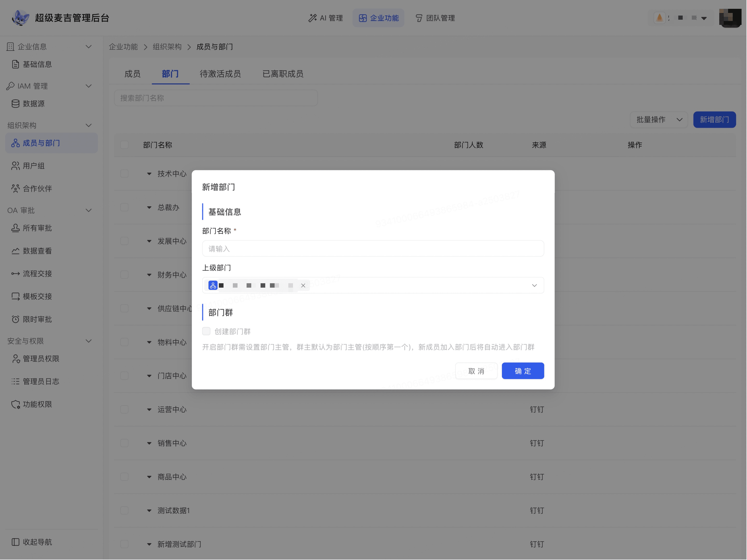Switch to the 成员 tab
This screenshot has width=747, height=560.
[x=132, y=74]
